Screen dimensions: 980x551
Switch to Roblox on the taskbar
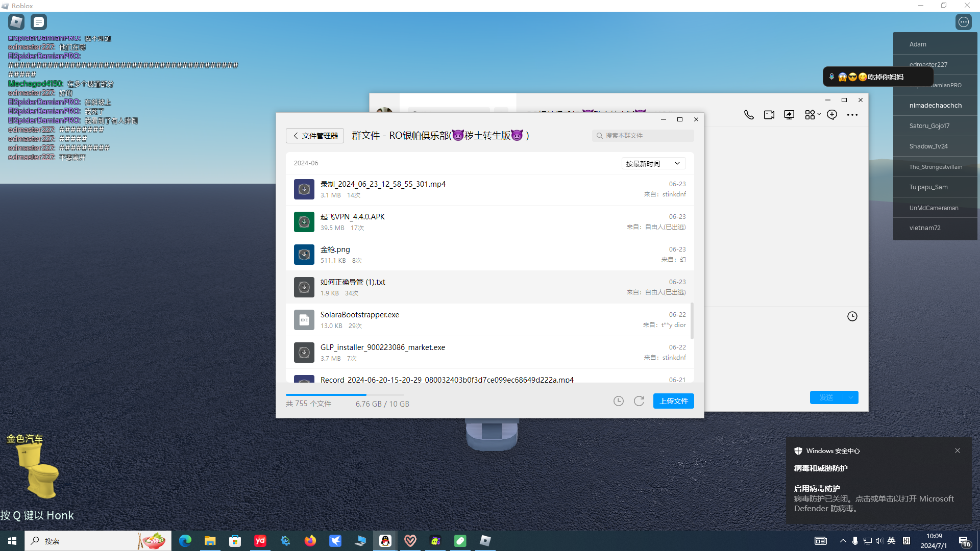(x=485, y=541)
